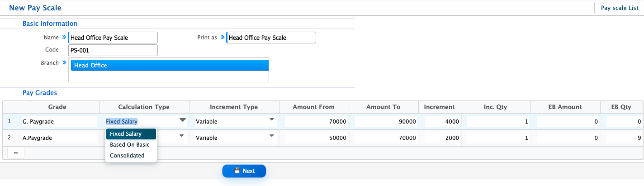Image resolution: width=644 pixels, height=186 pixels.
Task: Click Increment value 4000
Action: click(x=442, y=121)
